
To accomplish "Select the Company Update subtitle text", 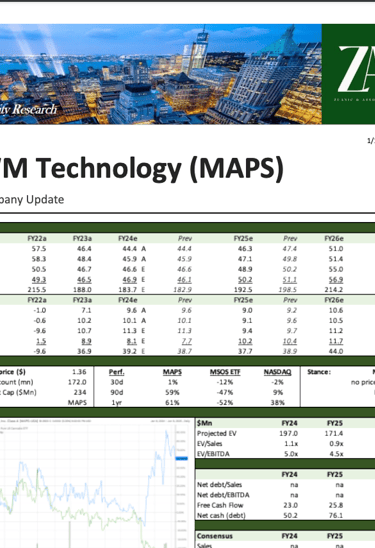I will click(32, 200).
